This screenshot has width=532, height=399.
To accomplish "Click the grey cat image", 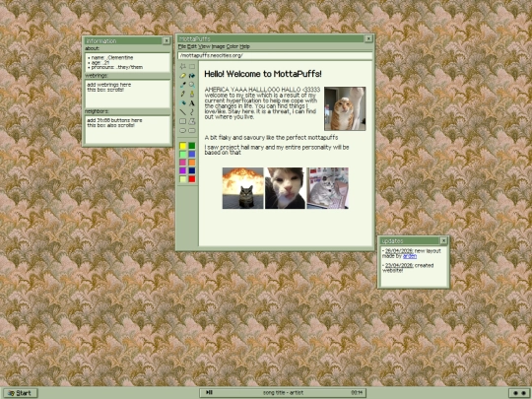I will tap(327, 188).
